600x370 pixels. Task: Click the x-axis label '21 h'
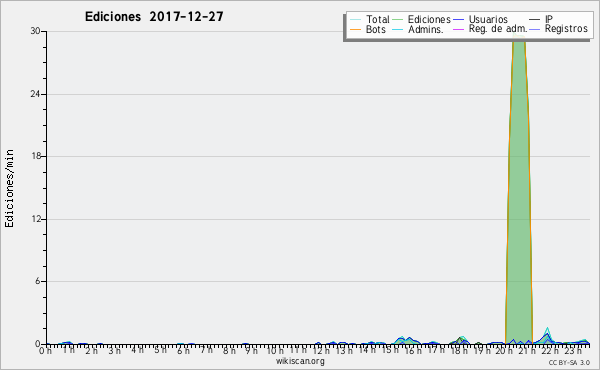click(527, 350)
